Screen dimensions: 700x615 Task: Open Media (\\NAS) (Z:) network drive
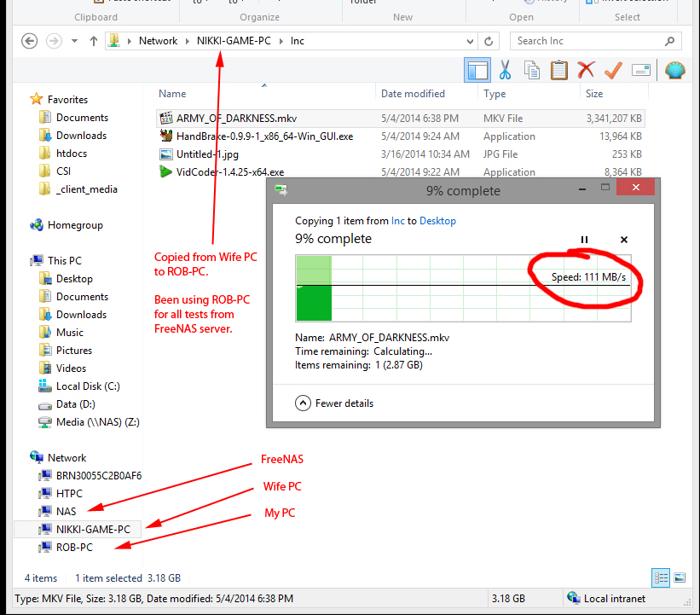[98, 422]
